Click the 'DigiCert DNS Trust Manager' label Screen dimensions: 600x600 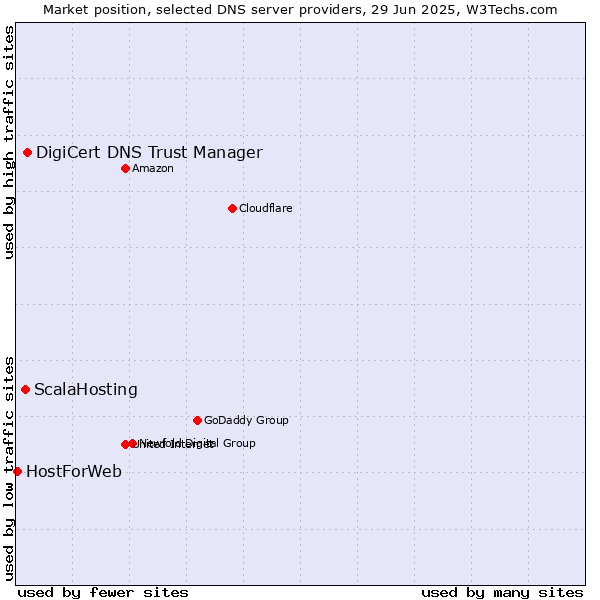click(x=149, y=153)
